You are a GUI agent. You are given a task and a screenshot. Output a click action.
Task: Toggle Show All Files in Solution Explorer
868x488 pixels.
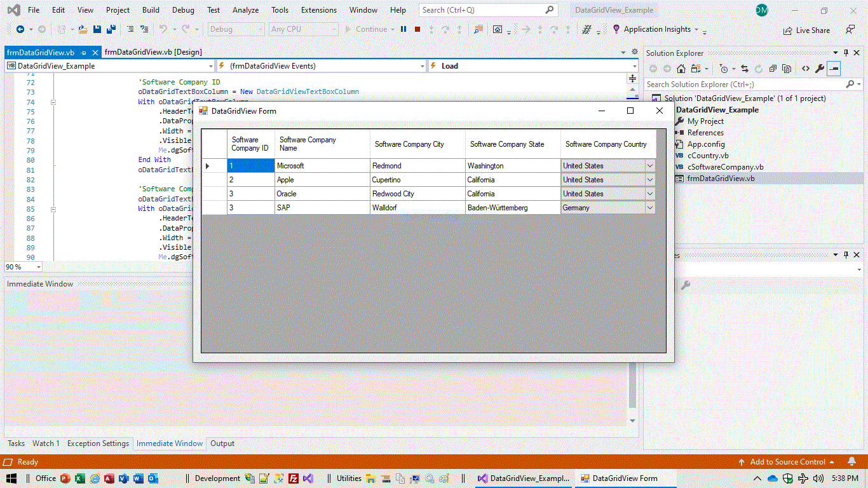[x=787, y=68]
